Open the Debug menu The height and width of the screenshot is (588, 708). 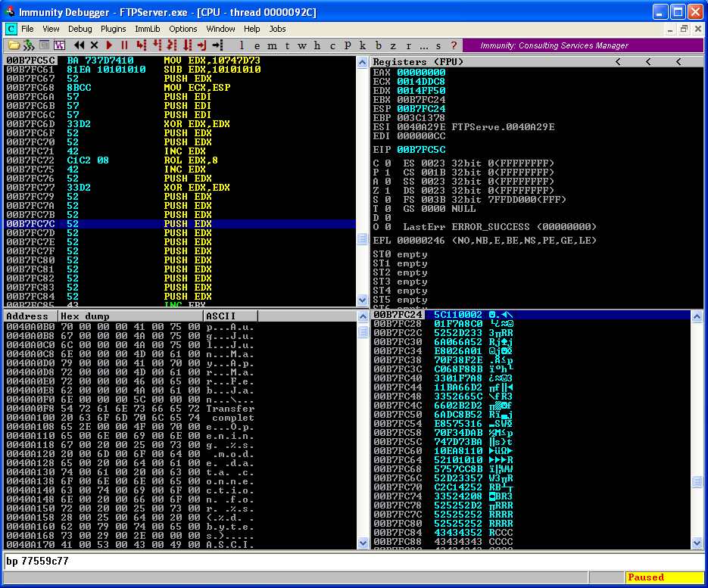pos(80,29)
